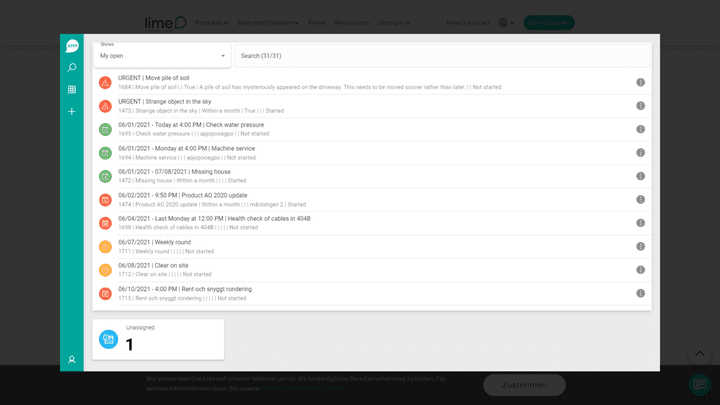Screen dimensions: 720x405
Task: Expand the Shows 'My open' dropdown
Action: 163,56
